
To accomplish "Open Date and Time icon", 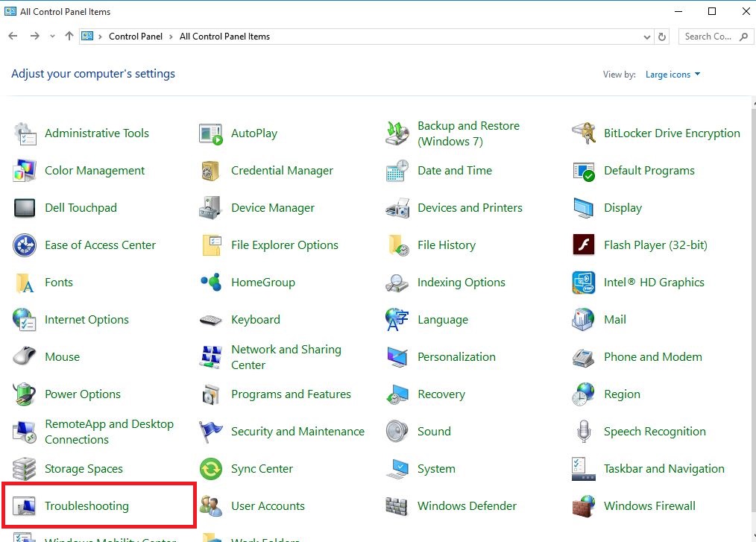I will 397,171.
